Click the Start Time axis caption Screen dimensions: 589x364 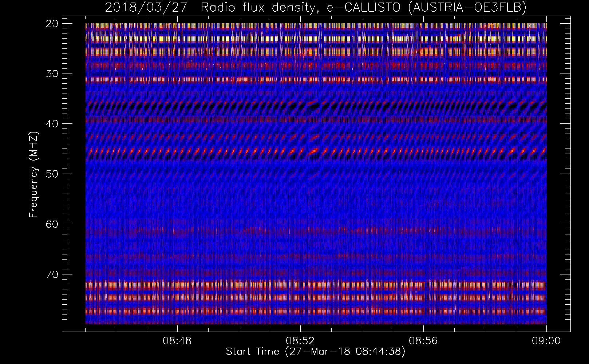[316, 352]
